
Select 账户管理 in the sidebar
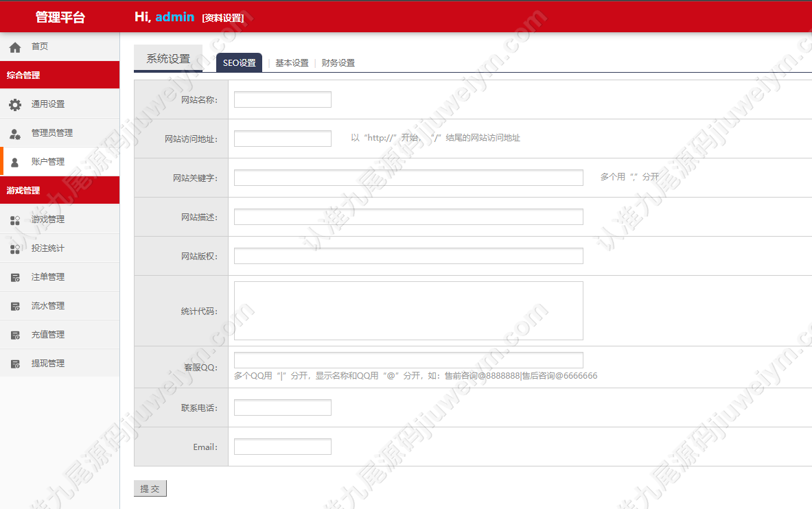(60, 162)
